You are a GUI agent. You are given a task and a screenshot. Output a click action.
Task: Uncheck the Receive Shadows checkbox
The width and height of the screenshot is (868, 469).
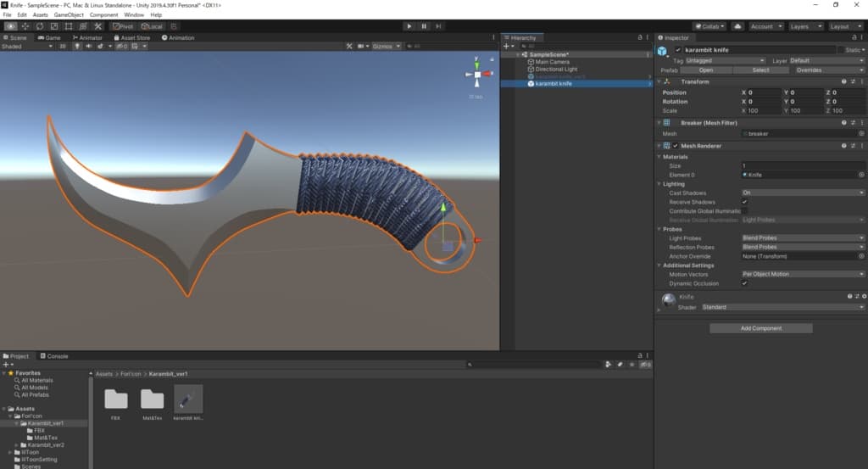point(744,202)
